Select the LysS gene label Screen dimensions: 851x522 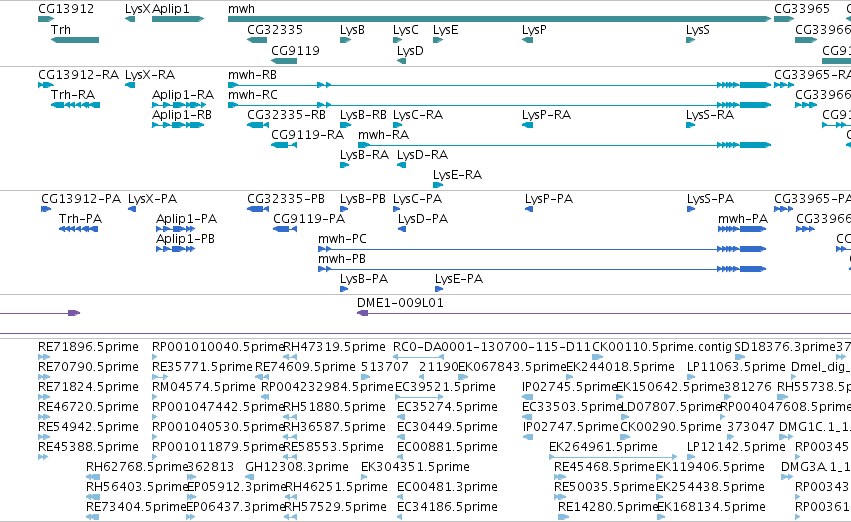pos(697,29)
